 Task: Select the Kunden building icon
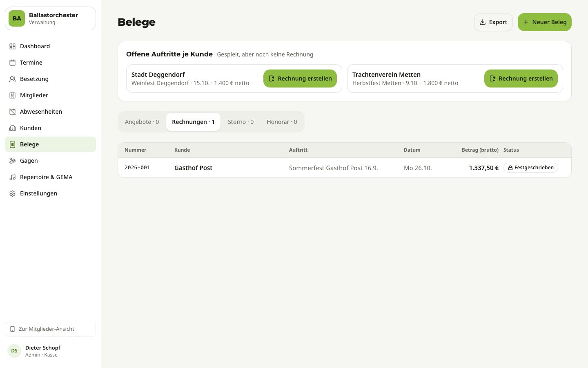click(13, 128)
